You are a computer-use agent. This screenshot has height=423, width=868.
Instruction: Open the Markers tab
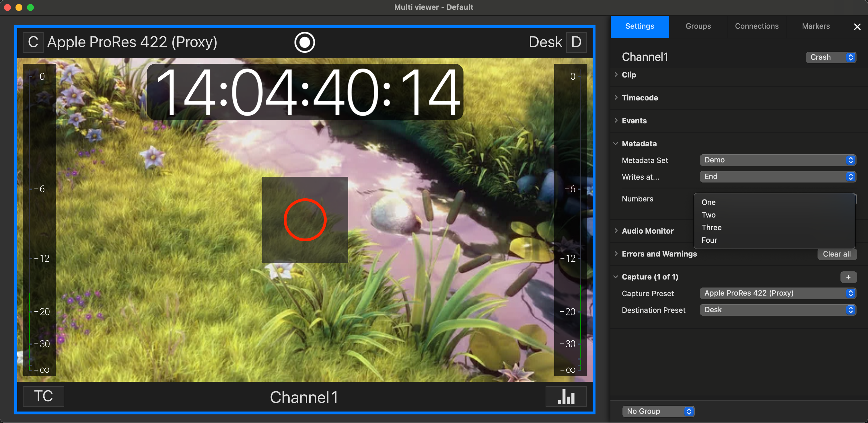coord(816,26)
